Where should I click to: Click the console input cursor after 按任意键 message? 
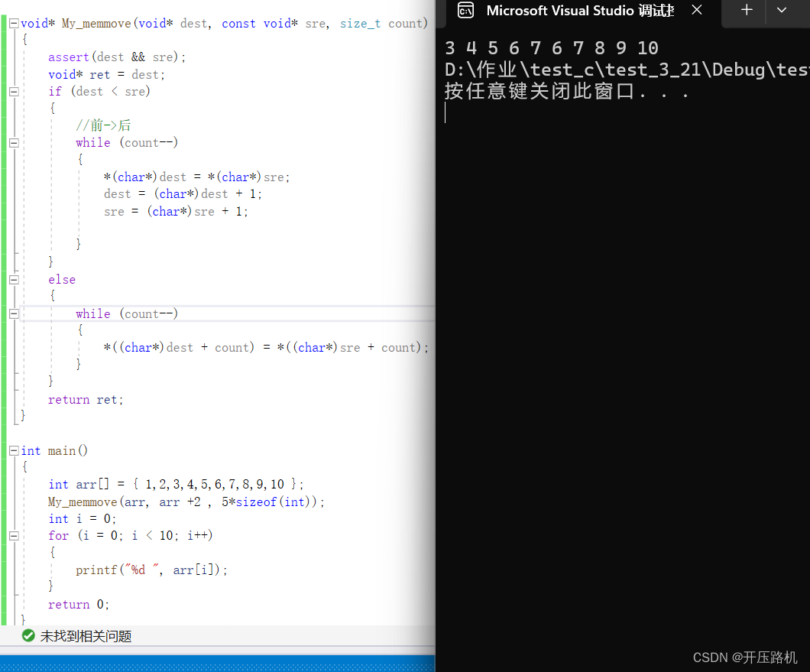coord(446,112)
